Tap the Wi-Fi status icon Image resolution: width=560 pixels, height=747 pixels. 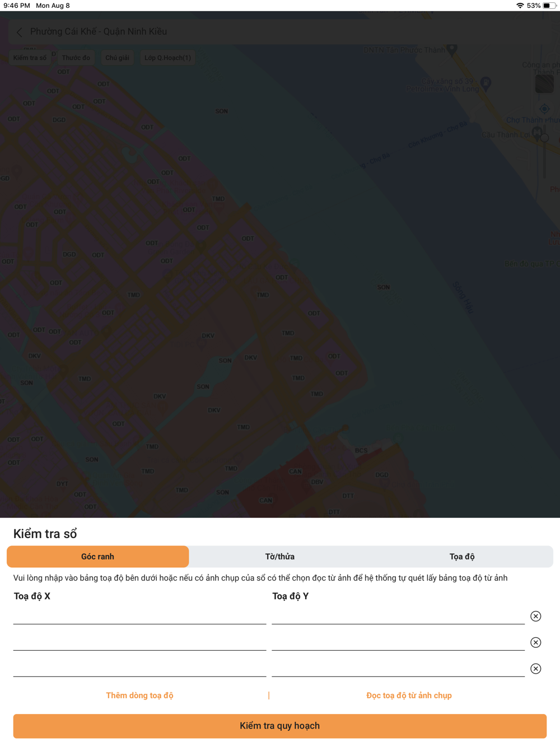tap(520, 6)
